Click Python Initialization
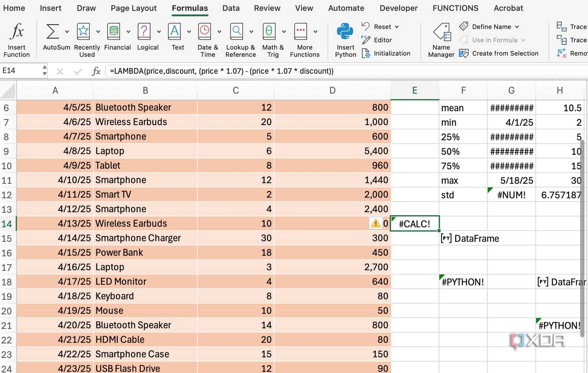588x373 pixels. pyautogui.click(x=392, y=53)
